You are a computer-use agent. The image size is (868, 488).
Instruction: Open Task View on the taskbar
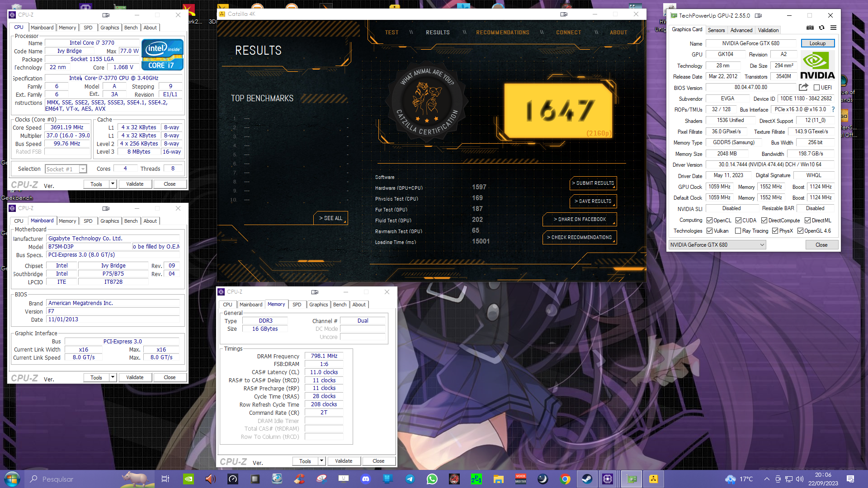click(x=165, y=479)
